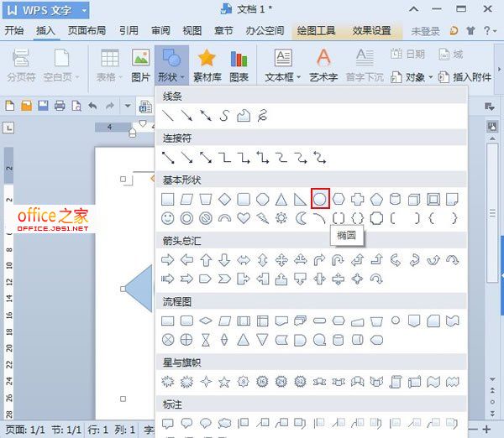Pick the sun shape
Screen dimensions: 504x438
point(281,218)
